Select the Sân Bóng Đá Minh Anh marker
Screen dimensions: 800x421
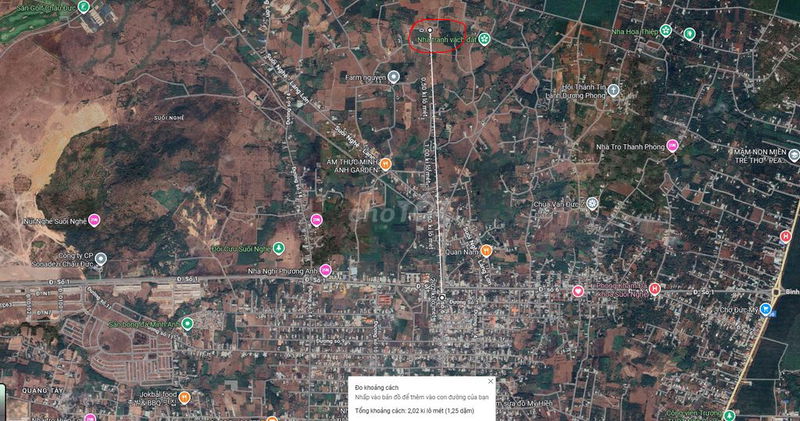point(187,323)
